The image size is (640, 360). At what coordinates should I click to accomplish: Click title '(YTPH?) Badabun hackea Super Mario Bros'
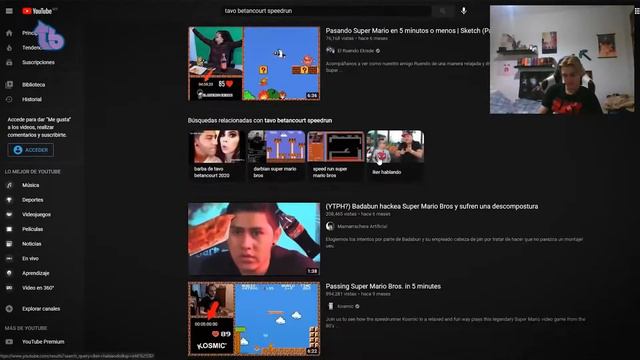tap(431, 207)
